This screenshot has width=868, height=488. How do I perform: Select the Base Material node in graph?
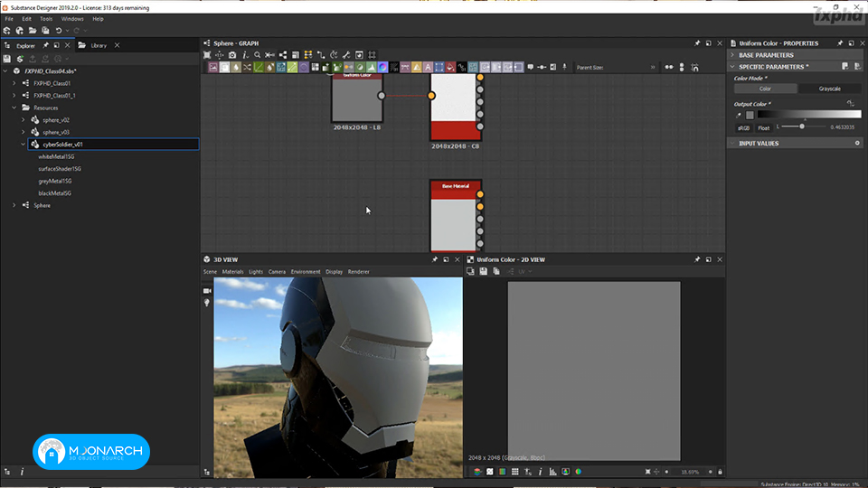point(456,216)
